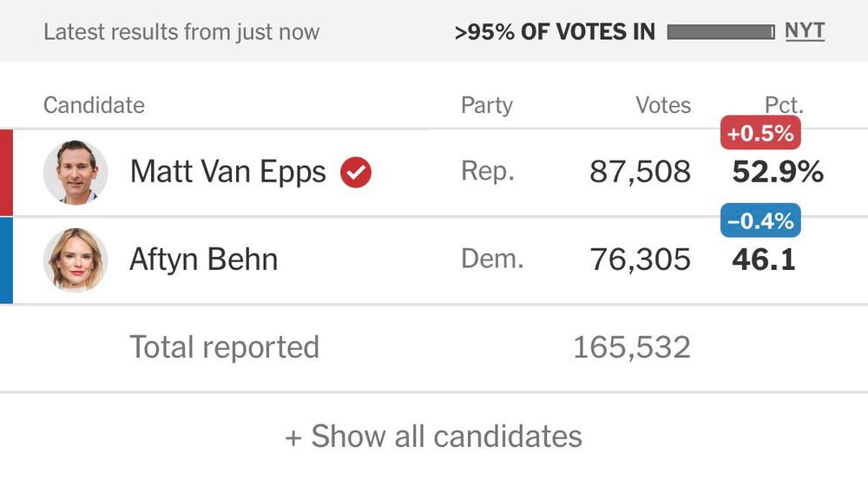The image size is (868, 480).
Task: Click the blue −0.4% change badge
Action: coord(760,221)
